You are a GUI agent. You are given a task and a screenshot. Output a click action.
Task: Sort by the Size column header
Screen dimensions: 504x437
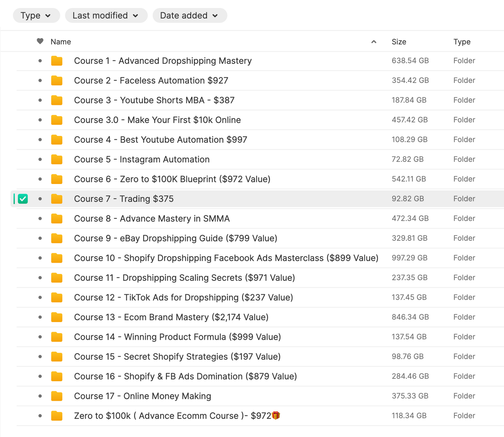click(x=399, y=42)
